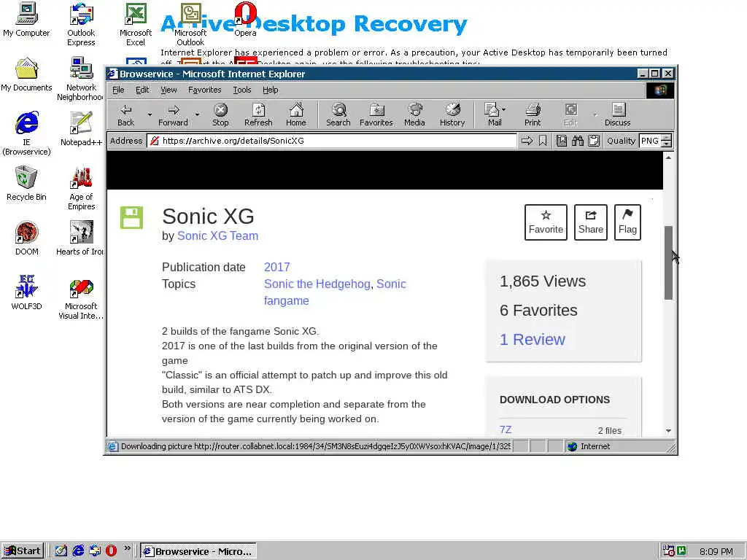This screenshot has height=560, width=747.
Task: Select the My Computer desktop icon
Action: click(26, 20)
